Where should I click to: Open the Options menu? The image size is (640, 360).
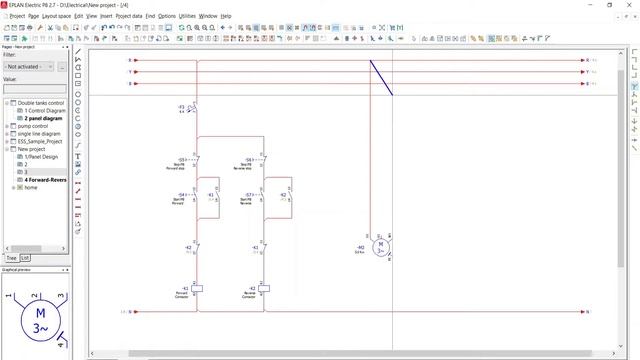pyautogui.click(x=167, y=16)
